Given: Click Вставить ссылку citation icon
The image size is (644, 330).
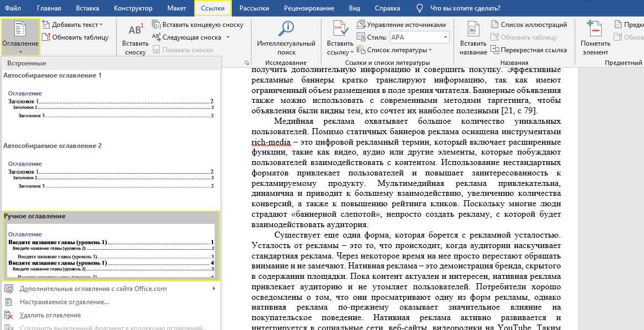Looking at the screenshot, I should (340, 30).
